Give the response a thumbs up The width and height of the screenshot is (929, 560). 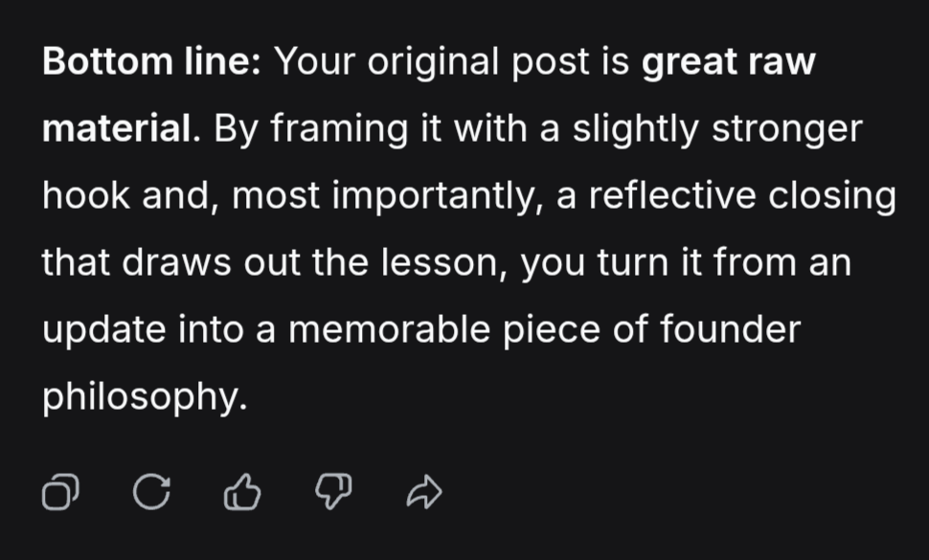pos(241,494)
